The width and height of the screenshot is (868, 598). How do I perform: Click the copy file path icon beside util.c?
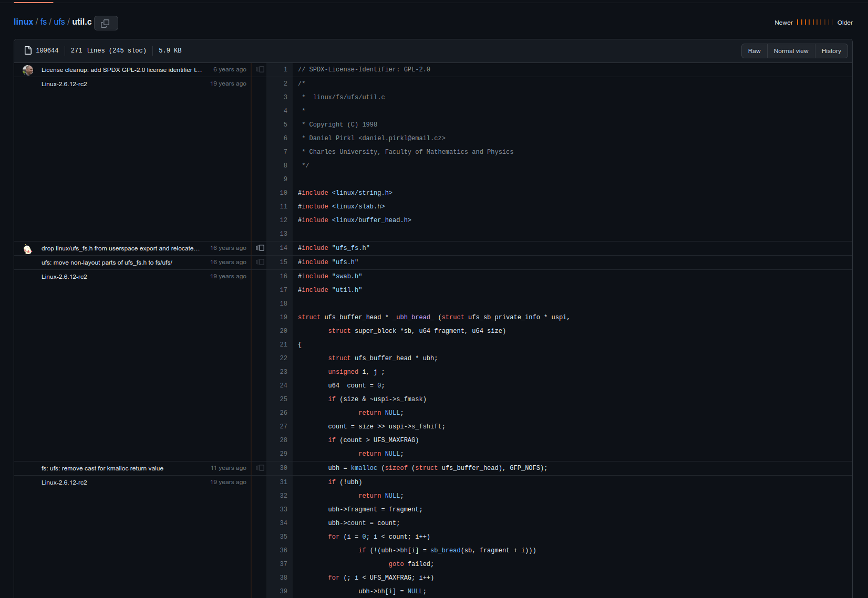(x=106, y=23)
